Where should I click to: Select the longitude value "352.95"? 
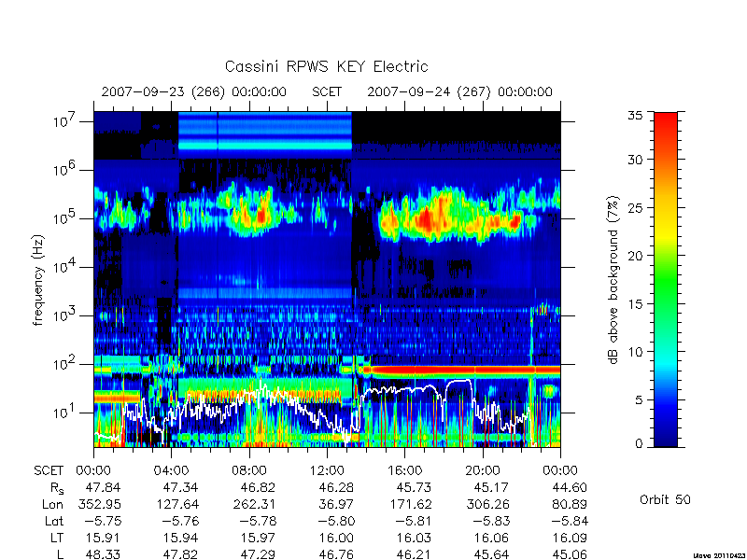click(99, 504)
